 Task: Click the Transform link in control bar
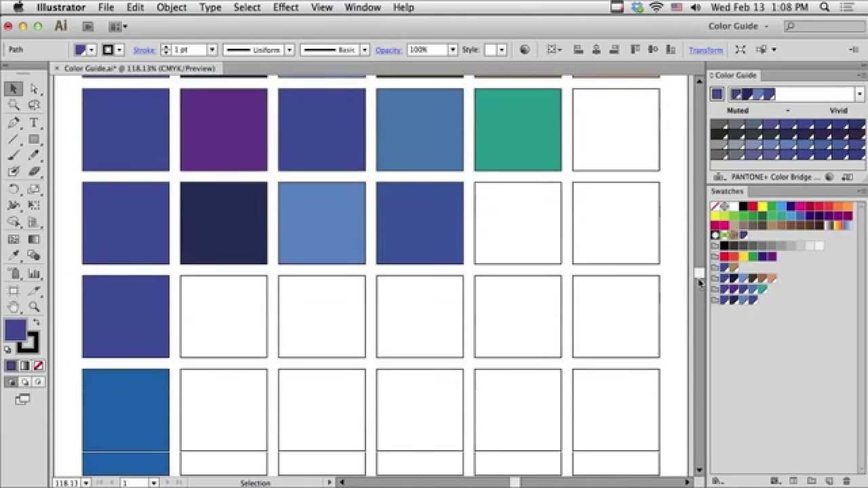click(706, 50)
